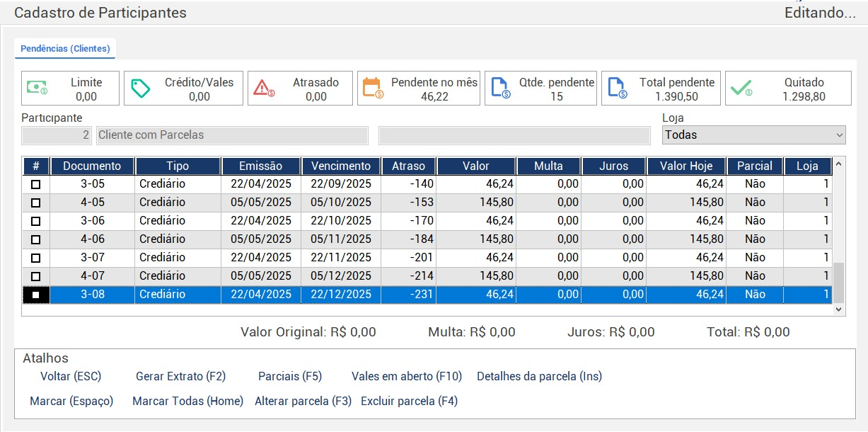Open the Loja dropdown showing Todas
This screenshot has width=868, height=432.
(753, 135)
